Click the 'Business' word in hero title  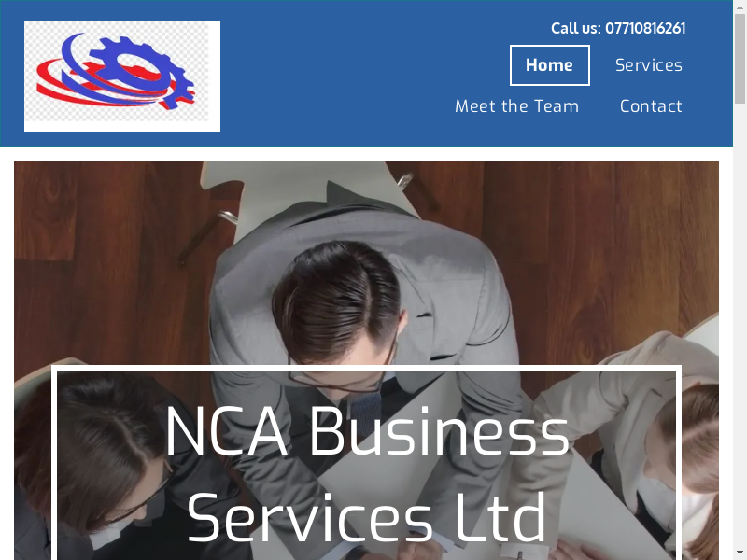439,431
